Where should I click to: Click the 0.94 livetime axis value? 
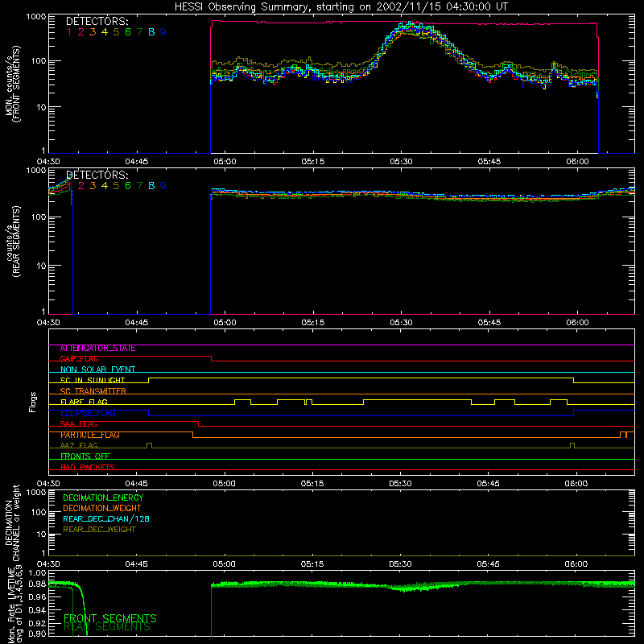click(x=38, y=609)
